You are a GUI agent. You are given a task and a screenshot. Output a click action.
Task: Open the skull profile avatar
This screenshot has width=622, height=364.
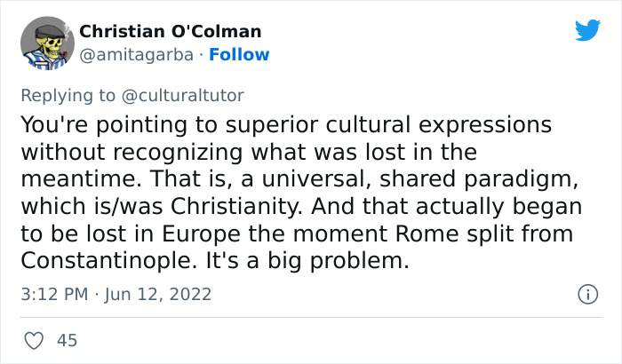45,43
